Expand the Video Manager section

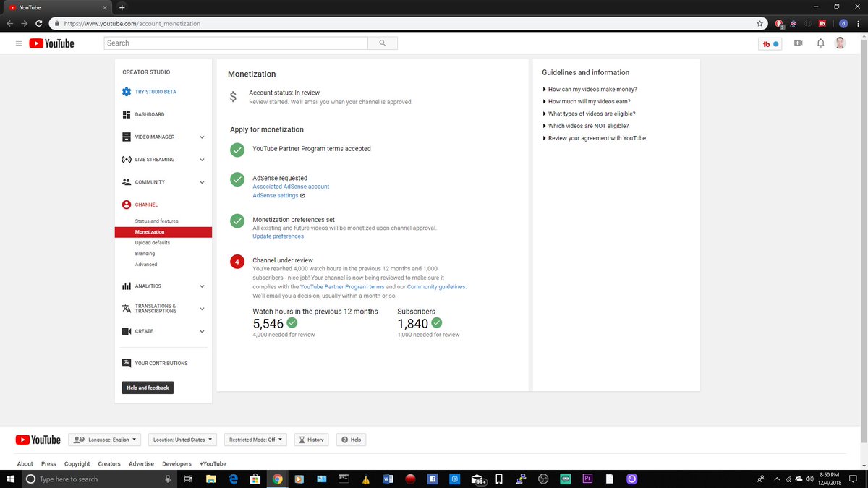[203, 137]
